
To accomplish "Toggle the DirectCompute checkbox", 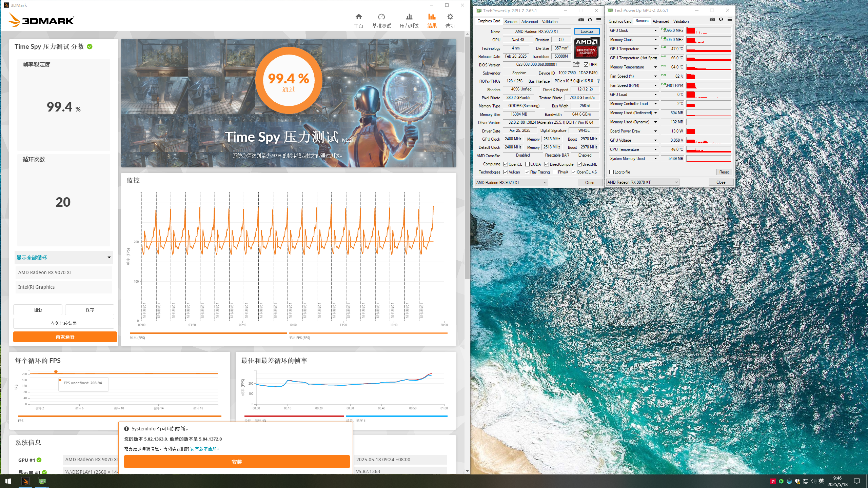I will pyautogui.click(x=547, y=164).
